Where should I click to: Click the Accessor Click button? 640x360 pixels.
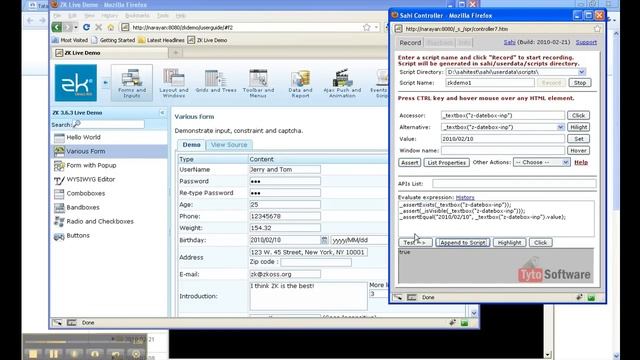coord(578,116)
